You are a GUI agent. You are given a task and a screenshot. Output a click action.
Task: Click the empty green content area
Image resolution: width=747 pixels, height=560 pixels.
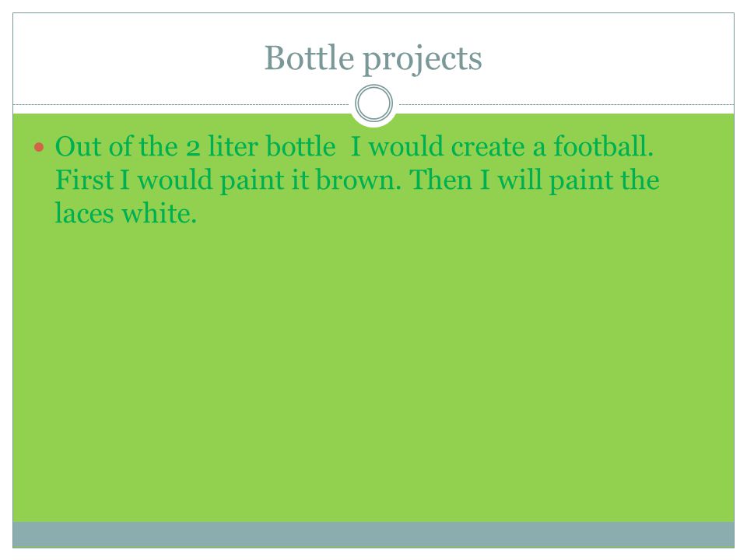(373, 372)
